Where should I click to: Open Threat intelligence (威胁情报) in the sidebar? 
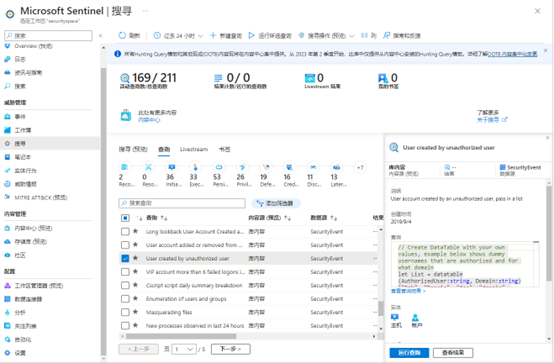(20, 184)
